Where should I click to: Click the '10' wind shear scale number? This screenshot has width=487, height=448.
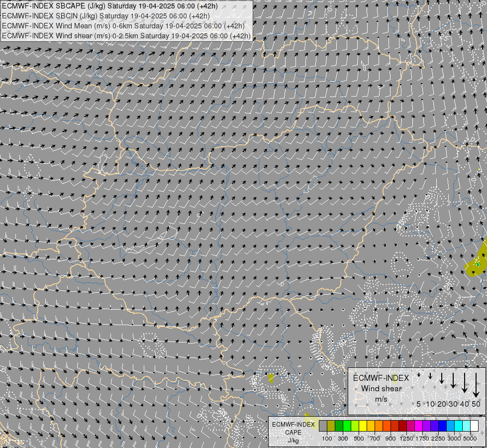[430, 404]
